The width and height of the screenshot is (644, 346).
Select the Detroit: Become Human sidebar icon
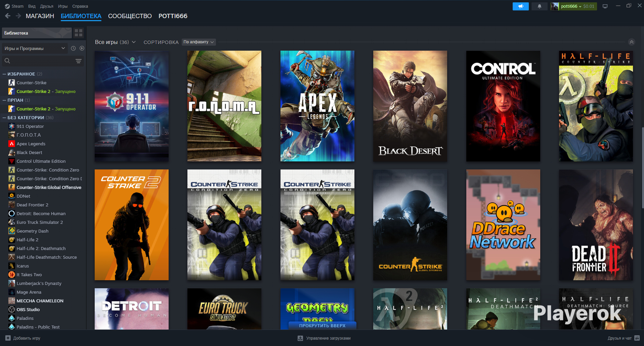point(11,213)
